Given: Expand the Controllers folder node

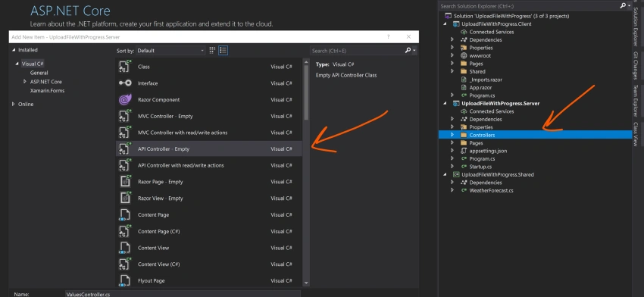Looking at the screenshot, I should pyautogui.click(x=452, y=135).
